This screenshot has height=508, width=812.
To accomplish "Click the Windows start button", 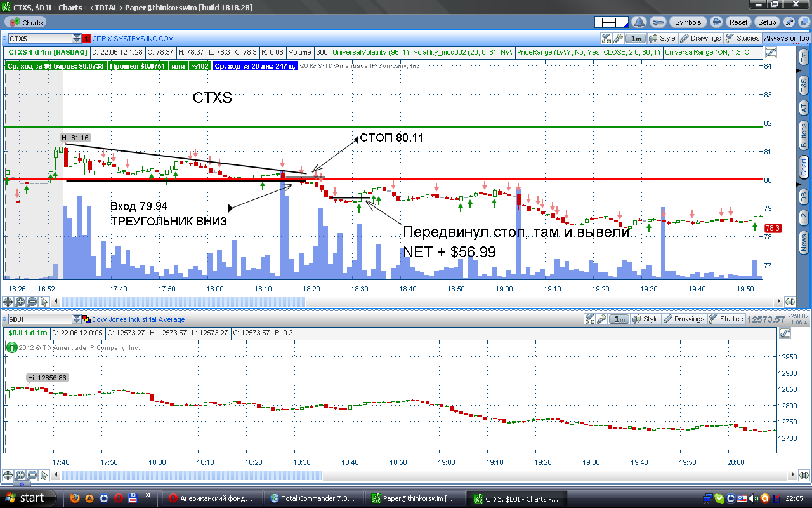I will click(29, 498).
